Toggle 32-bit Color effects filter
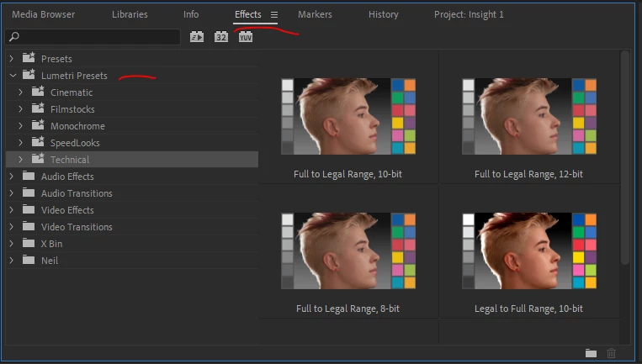Viewport: 642px width, 364px height. 221,37
